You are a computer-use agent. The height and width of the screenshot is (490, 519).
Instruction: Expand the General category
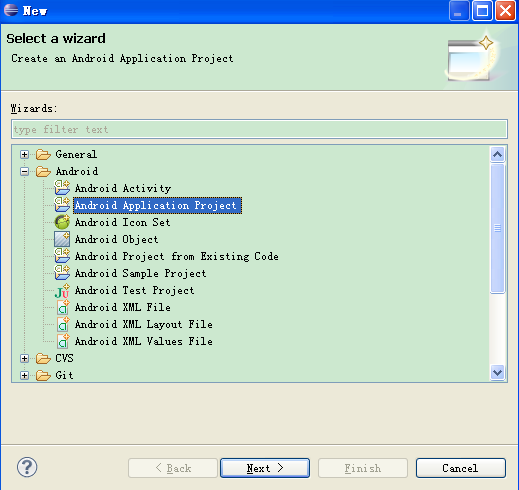pyautogui.click(x=24, y=154)
